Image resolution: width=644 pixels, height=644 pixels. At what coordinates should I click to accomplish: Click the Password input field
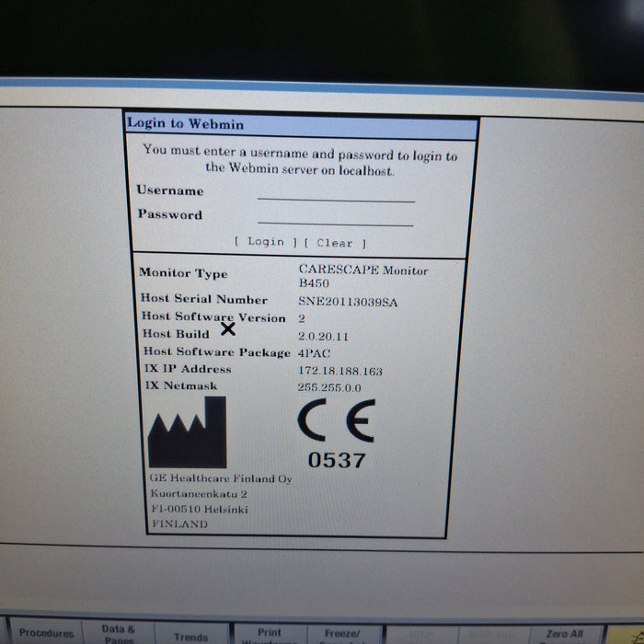pos(336,217)
